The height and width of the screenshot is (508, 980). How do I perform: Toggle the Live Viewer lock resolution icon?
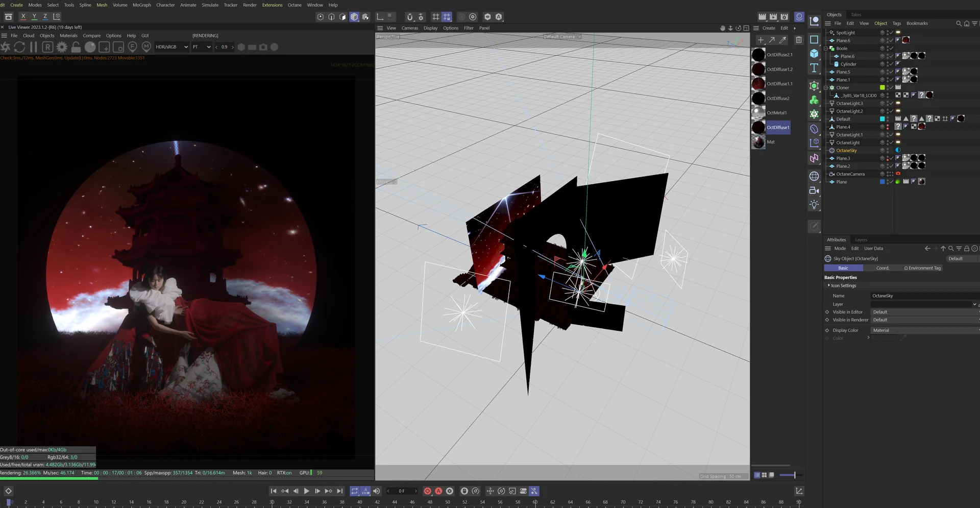click(76, 47)
